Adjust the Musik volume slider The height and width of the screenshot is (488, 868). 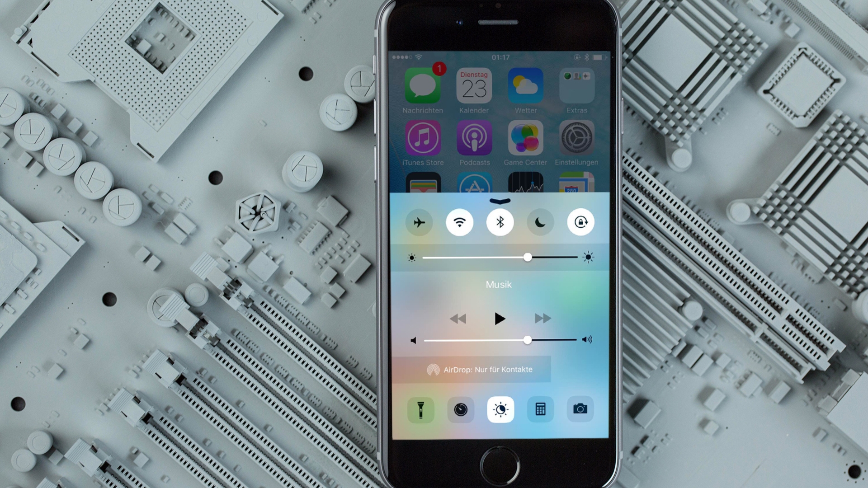tap(528, 340)
